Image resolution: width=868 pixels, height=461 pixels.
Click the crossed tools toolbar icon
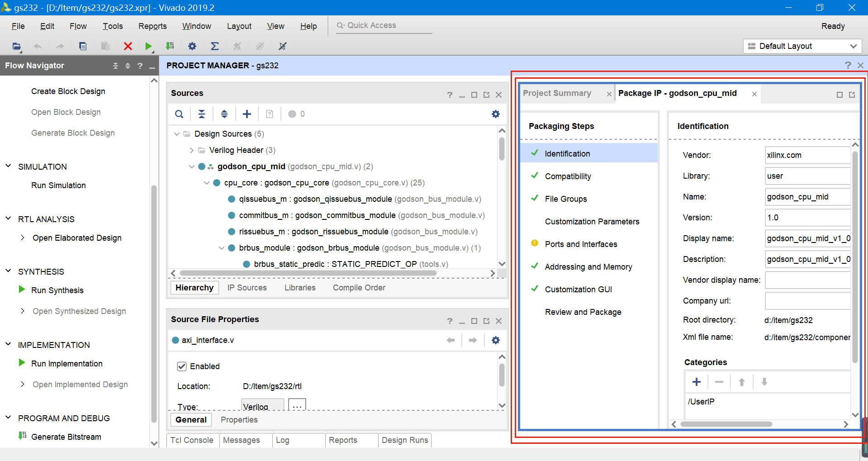tap(283, 46)
